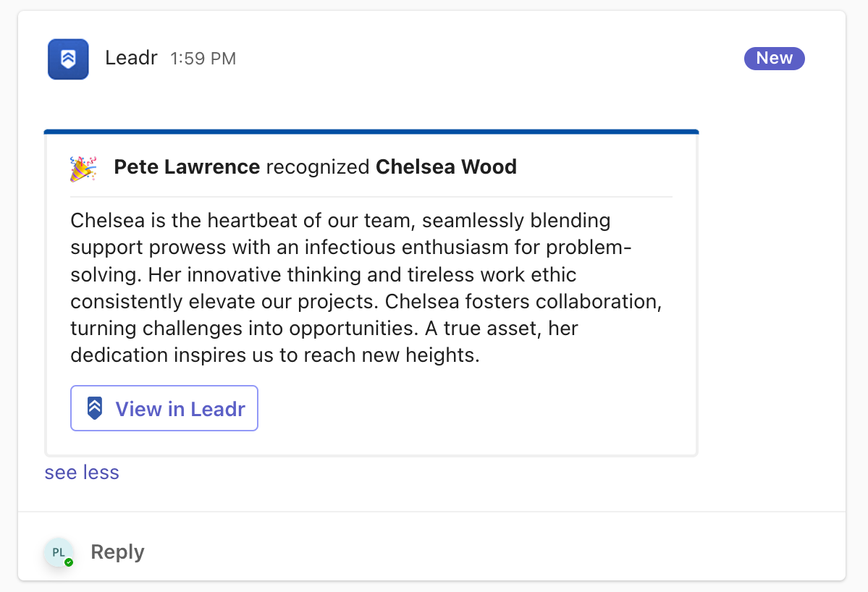868x592 pixels.
Task: Collapse the message using the see less link
Action: 81,472
